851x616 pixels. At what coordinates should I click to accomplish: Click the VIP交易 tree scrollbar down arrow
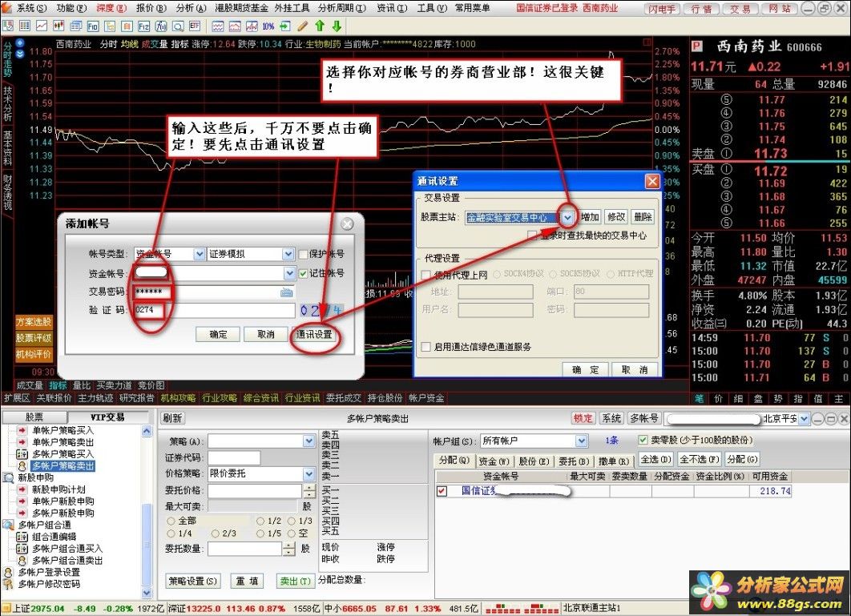click(x=147, y=593)
